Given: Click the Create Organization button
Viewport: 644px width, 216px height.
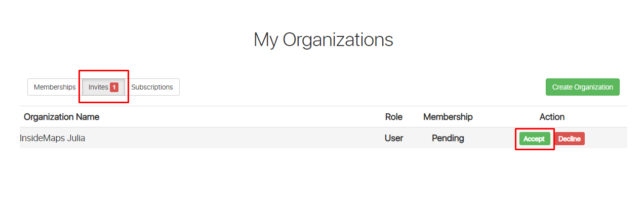Looking at the screenshot, I should click(x=582, y=87).
